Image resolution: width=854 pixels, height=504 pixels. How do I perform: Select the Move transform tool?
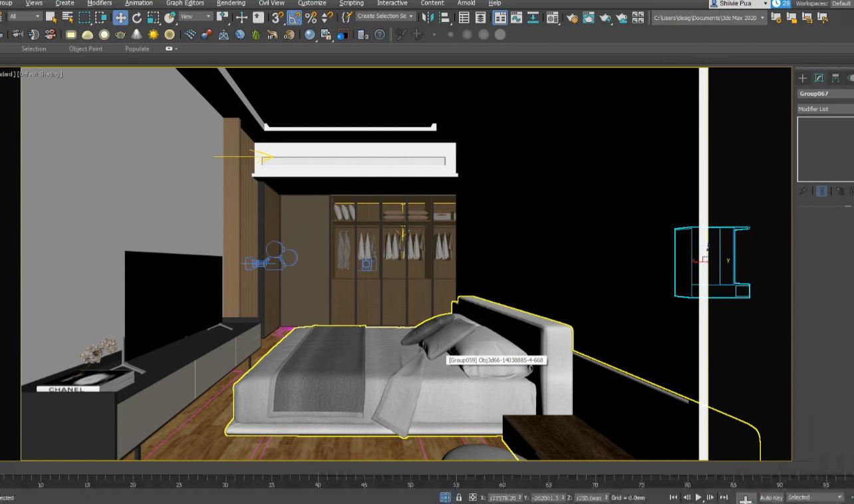120,18
